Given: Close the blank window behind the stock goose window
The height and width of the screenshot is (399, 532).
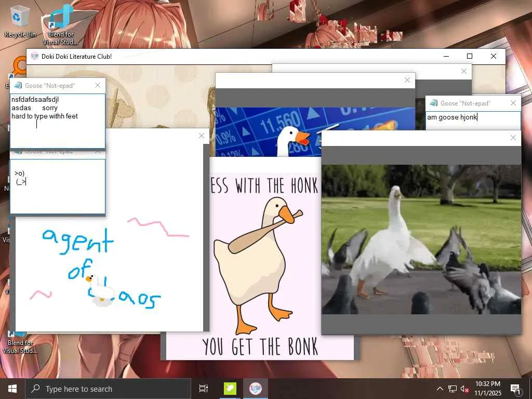Looking at the screenshot, I should pyautogui.click(x=464, y=71).
